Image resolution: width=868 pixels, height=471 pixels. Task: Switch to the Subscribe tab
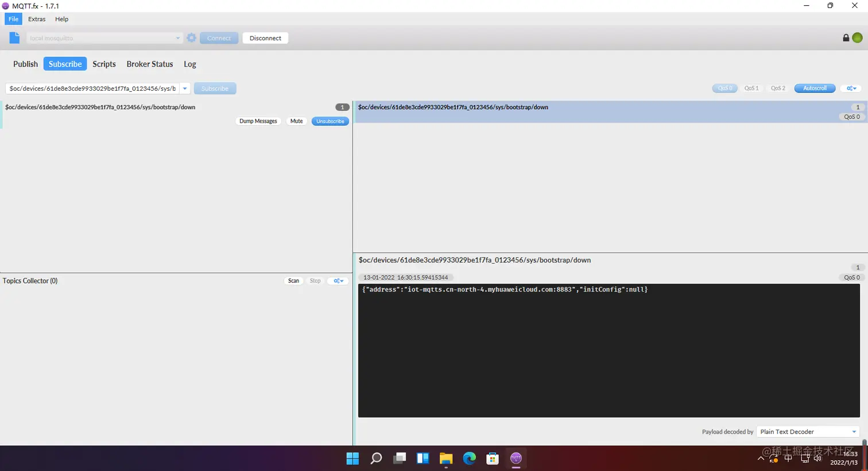(x=65, y=64)
